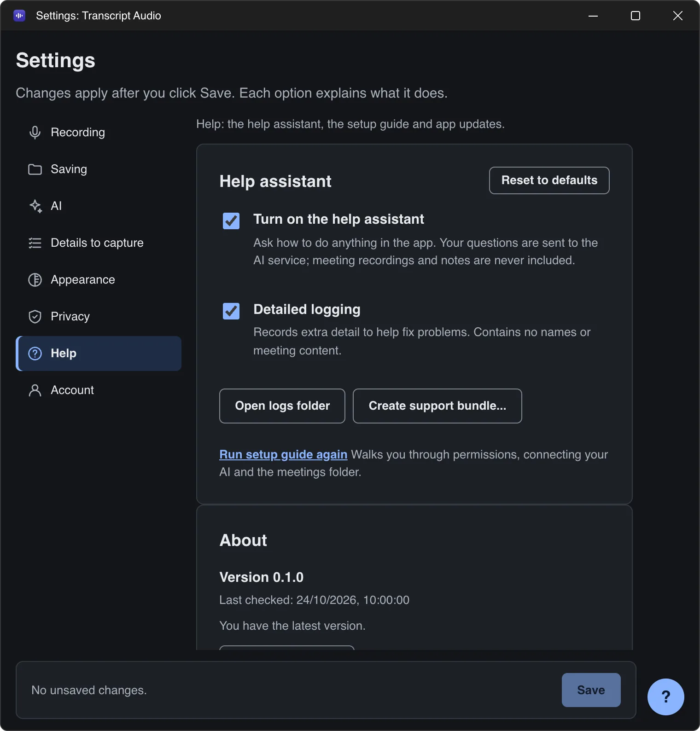
Task: Click the microphone icon for Recording settings
Action: [x=35, y=133]
